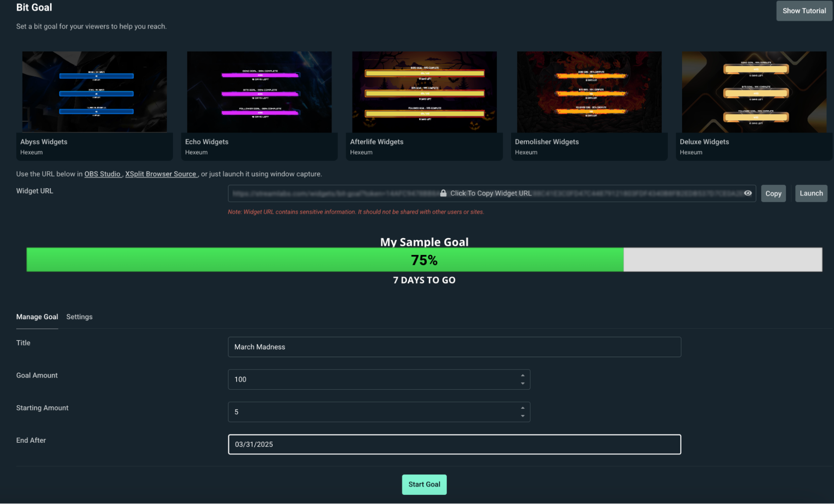Select the Deluxe Widgets theme
The width and height of the screenshot is (834, 504).
(x=753, y=92)
